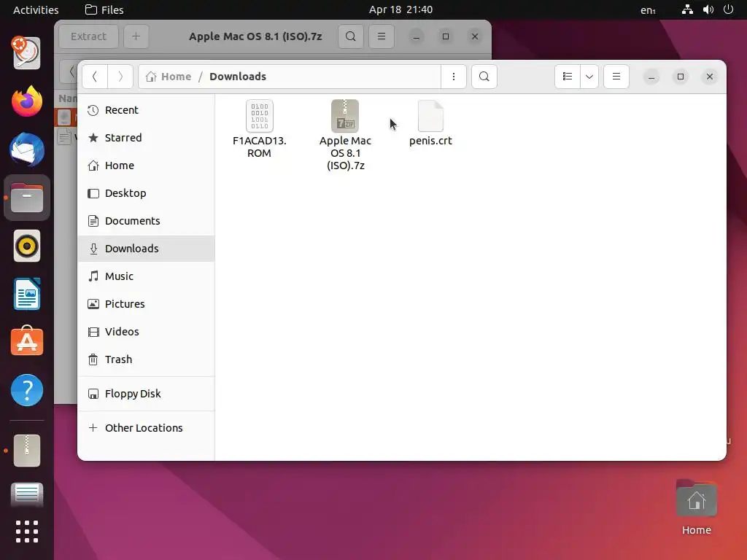Go to Home in the sidebar

(x=146, y=166)
